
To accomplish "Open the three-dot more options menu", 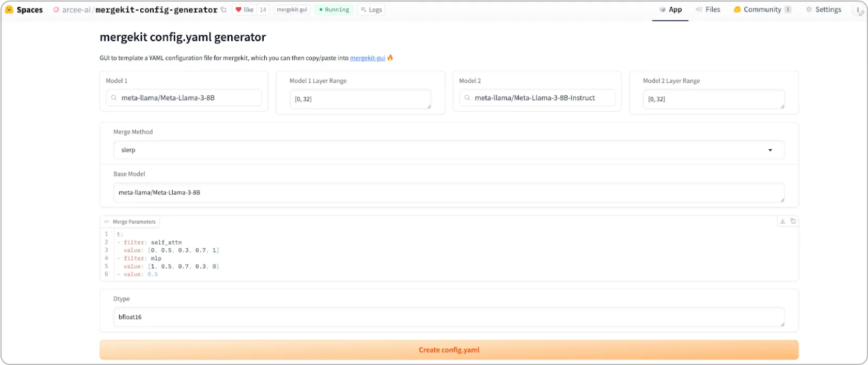I will (x=858, y=10).
